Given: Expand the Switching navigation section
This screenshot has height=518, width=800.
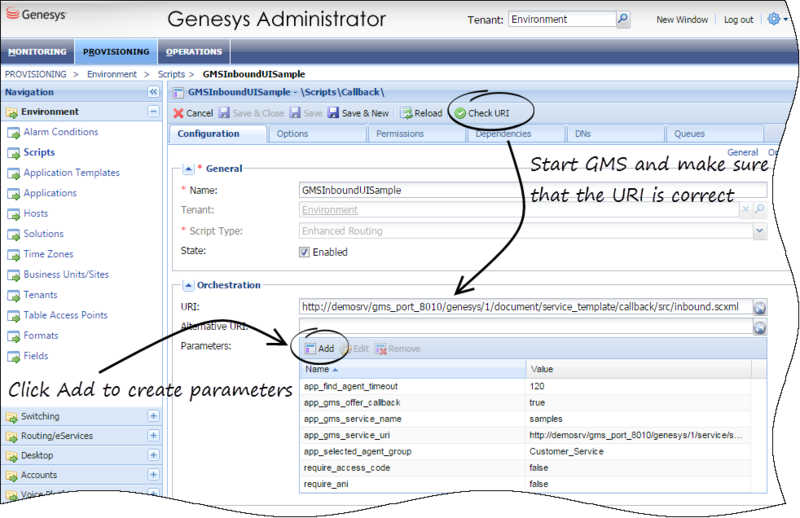Looking at the screenshot, I should coord(153,416).
